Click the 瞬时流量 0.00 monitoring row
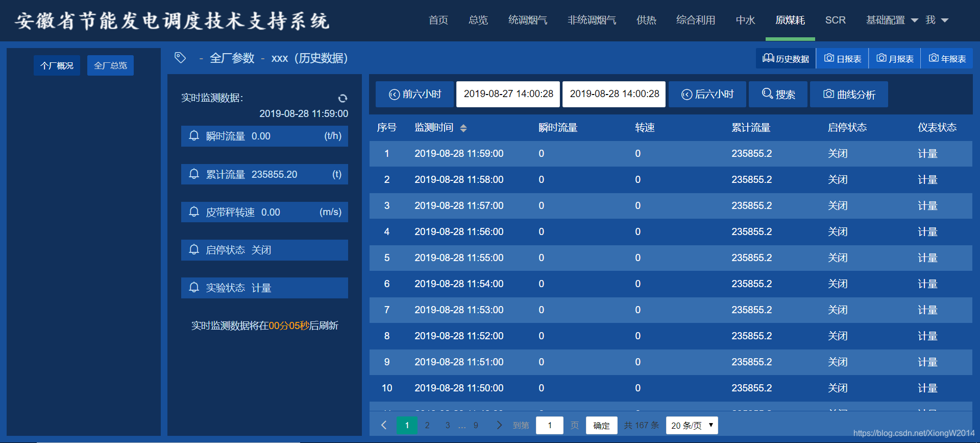 click(264, 136)
